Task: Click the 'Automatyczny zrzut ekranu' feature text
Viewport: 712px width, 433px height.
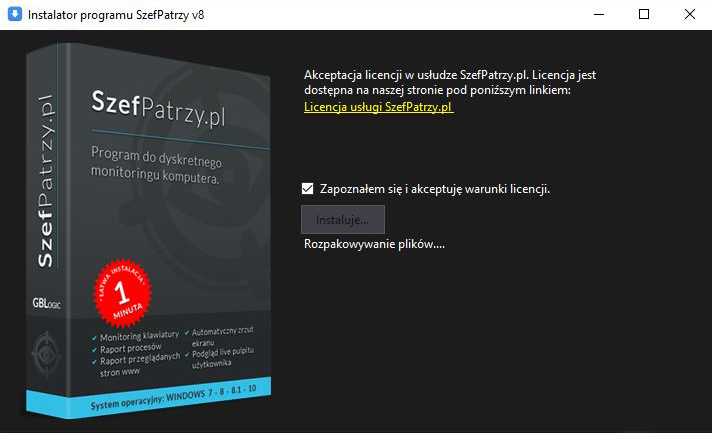Action: coord(222,336)
